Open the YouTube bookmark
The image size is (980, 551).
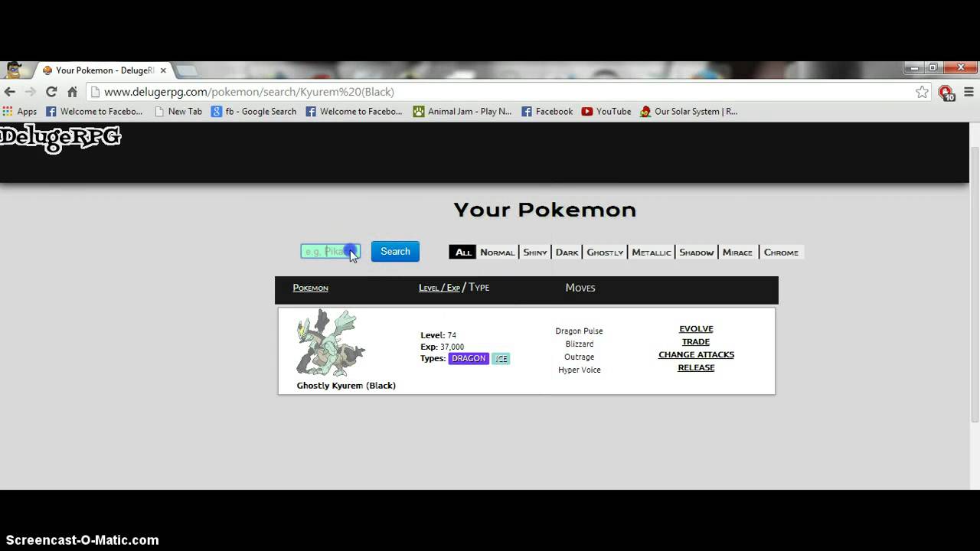click(x=606, y=112)
